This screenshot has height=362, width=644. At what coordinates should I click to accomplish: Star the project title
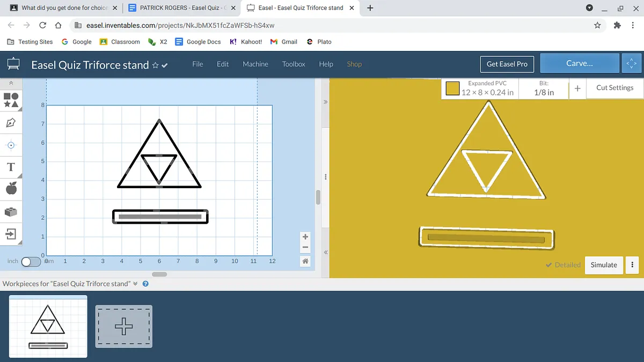pyautogui.click(x=156, y=65)
